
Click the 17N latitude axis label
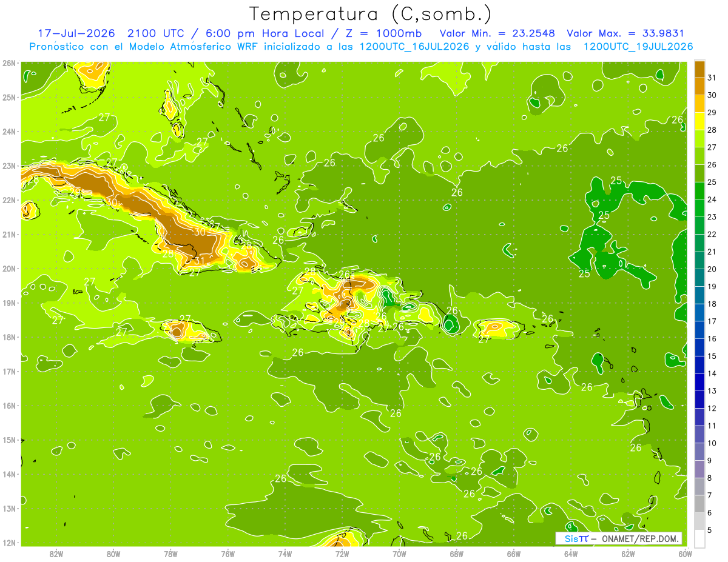tap(9, 371)
